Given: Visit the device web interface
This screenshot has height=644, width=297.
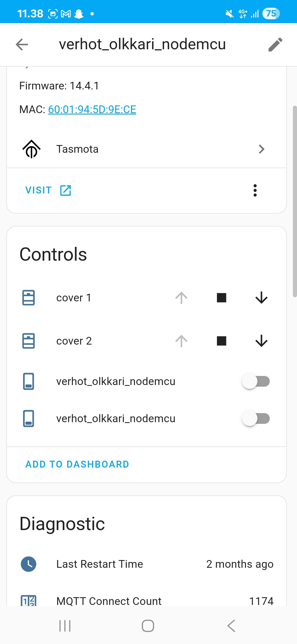Looking at the screenshot, I should [x=48, y=190].
